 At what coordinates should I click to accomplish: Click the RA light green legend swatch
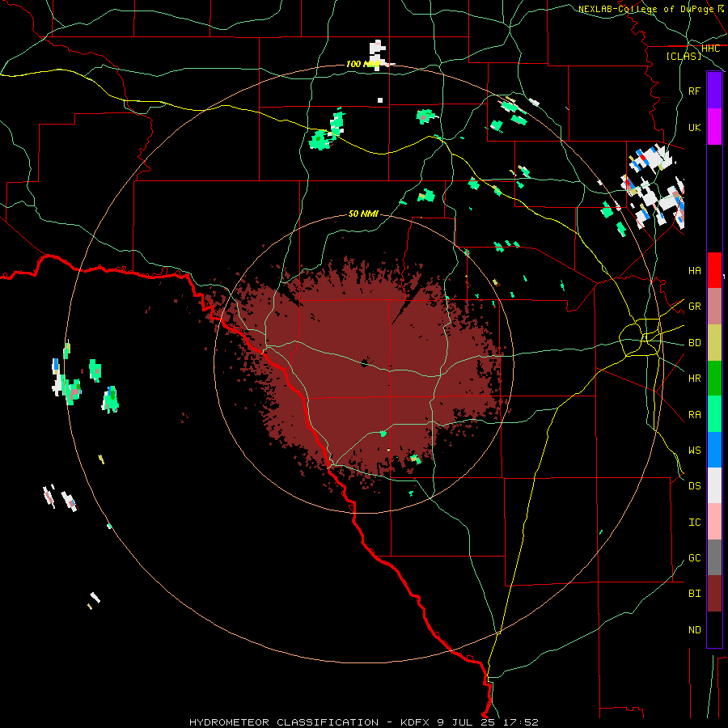714,414
